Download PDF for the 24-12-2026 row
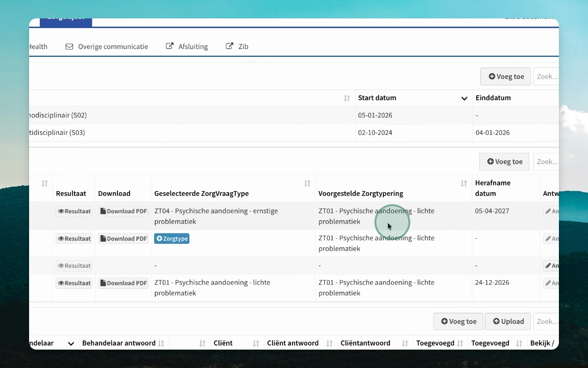Screen dimensions: 588x368 tap(124, 283)
